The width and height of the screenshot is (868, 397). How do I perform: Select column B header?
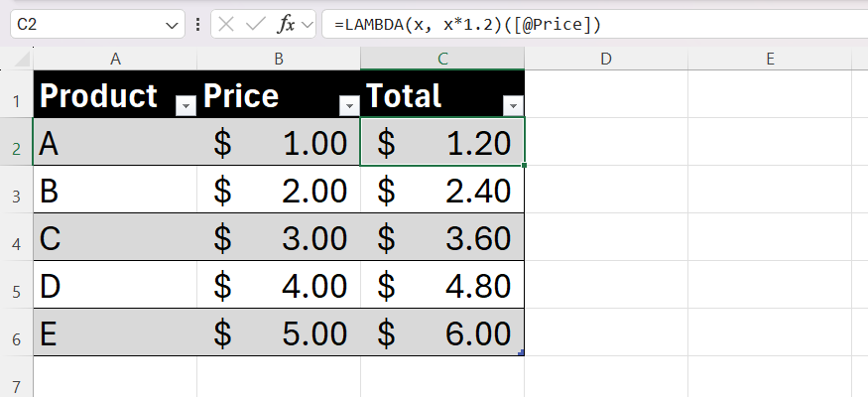click(279, 59)
